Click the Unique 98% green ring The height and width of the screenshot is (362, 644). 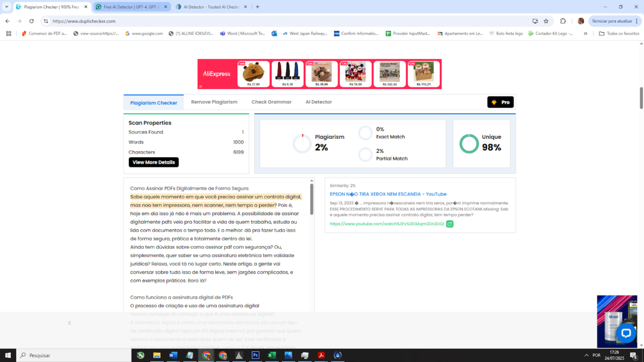pos(469,144)
